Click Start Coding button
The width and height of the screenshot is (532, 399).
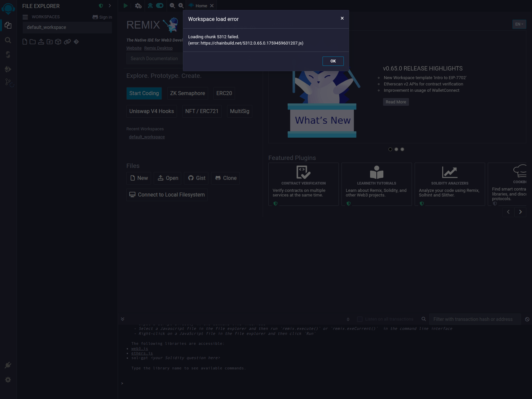(x=144, y=93)
